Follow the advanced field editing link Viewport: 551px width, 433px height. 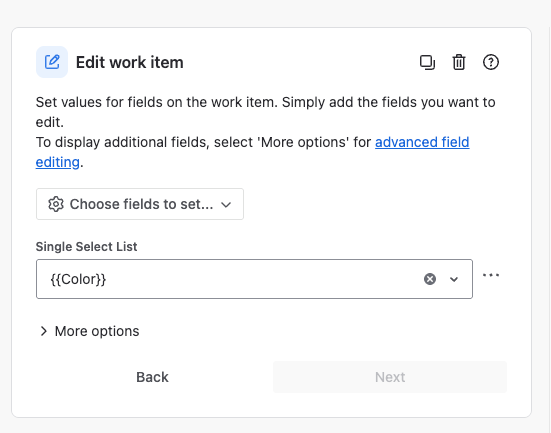pos(252,152)
